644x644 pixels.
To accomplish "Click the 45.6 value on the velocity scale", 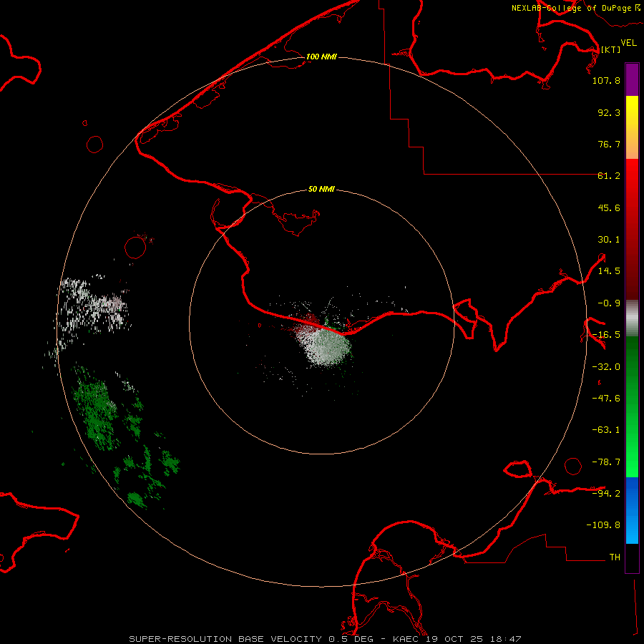I will click(609, 208).
